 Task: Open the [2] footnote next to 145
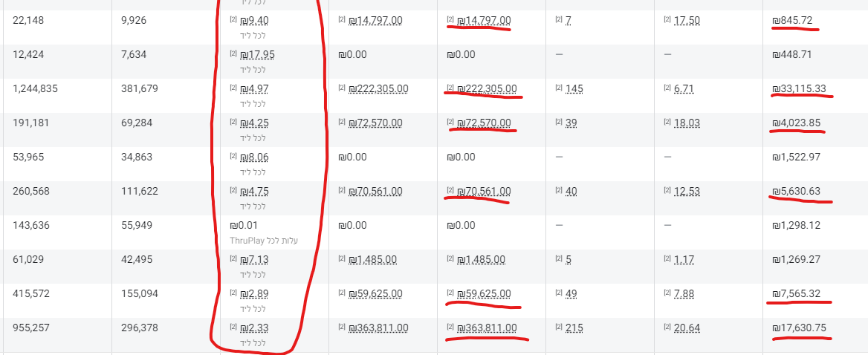pyautogui.click(x=558, y=88)
